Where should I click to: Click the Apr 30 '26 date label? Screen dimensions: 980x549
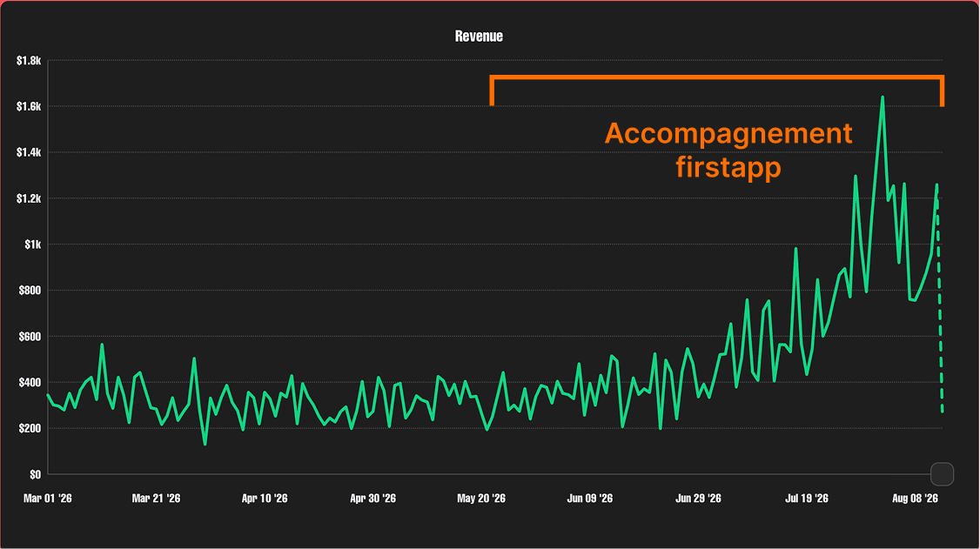[x=373, y=499]
